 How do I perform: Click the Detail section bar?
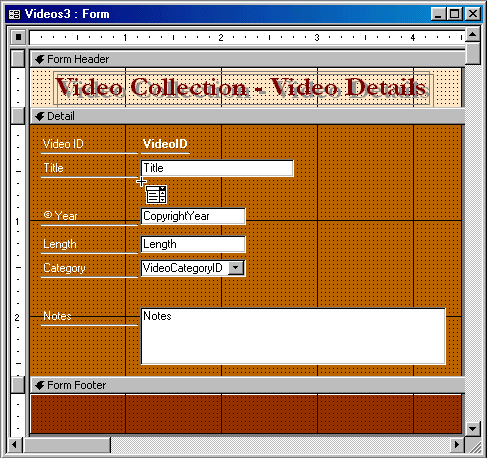point(247,116)
